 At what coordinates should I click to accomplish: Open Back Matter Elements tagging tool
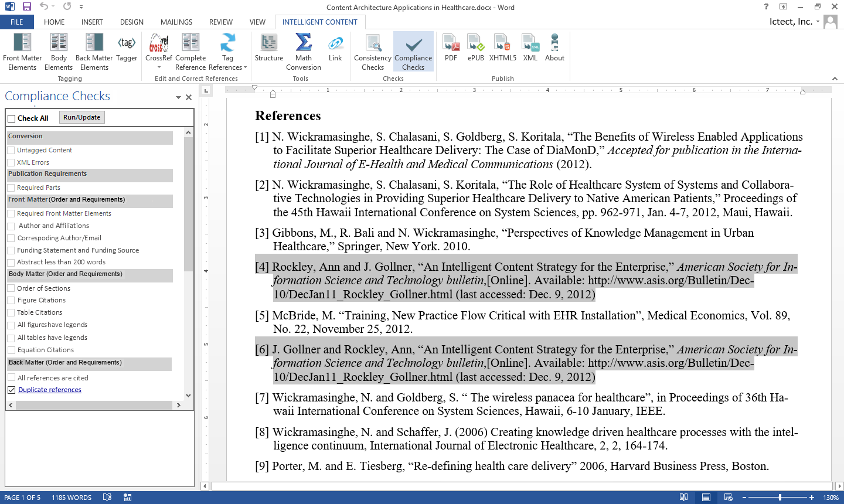(x=94, y=52)
